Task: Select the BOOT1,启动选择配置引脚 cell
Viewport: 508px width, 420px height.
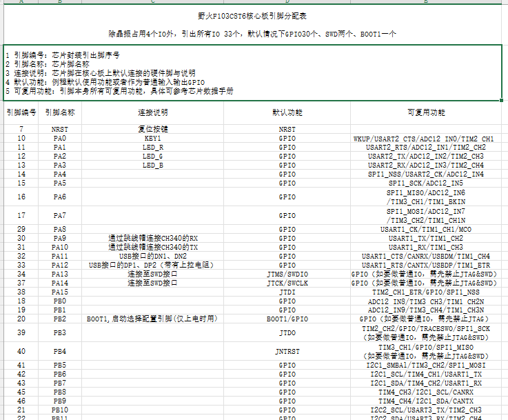Action: pyautogui.click(x=152, y=319)
